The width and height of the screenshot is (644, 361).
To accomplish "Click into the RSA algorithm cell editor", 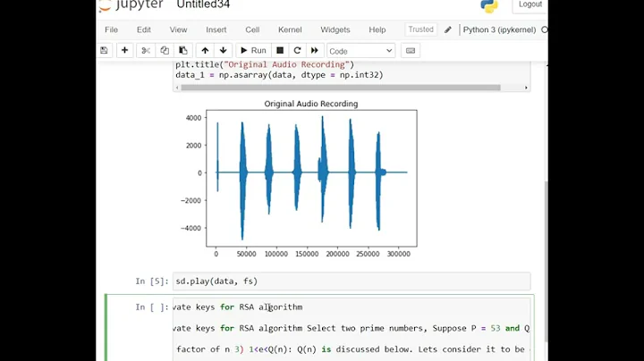I will pyautogui.click(x=352, y=330).
